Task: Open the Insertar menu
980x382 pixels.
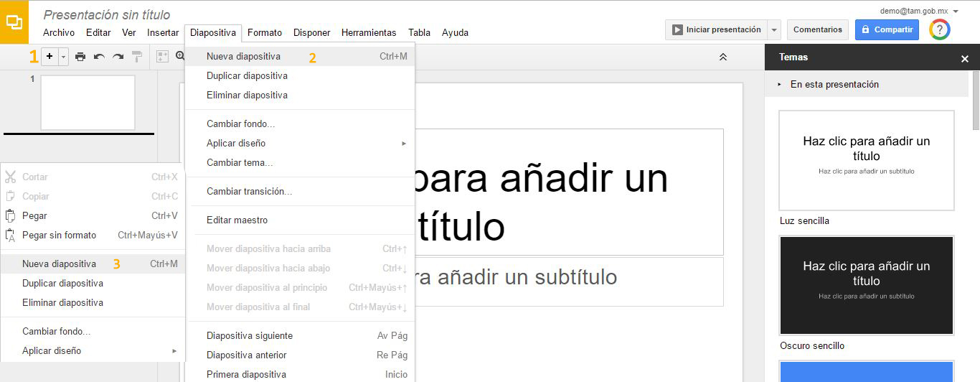Action: tap(163, 32)
